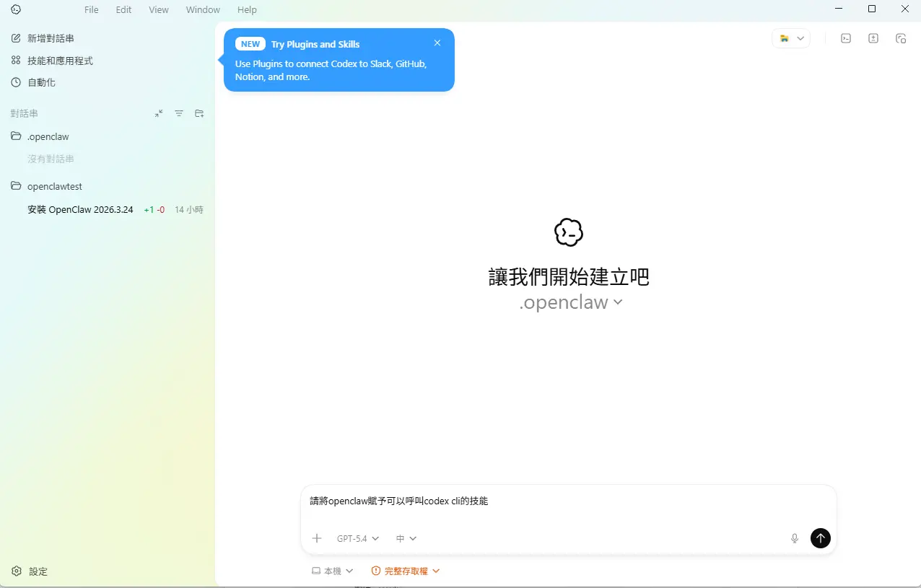Click the add new folder icon in sidebar
The image size is (921, 588).
(199, 113)
